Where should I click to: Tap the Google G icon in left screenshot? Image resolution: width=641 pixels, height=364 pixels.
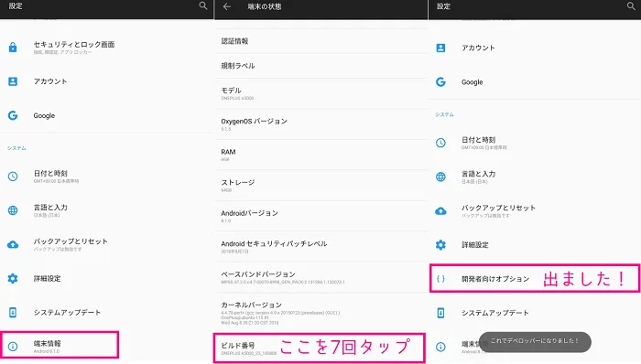[x=13, y=115]
